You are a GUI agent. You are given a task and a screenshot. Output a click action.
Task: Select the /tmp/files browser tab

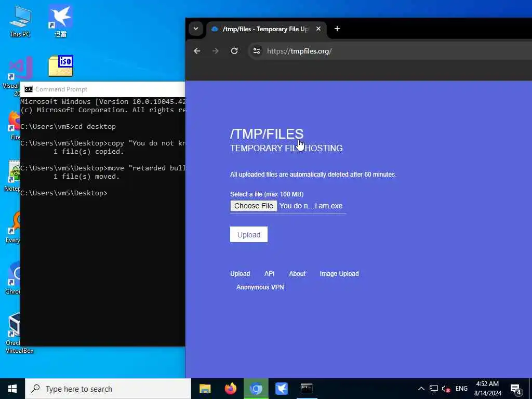(x=265, y=29)
